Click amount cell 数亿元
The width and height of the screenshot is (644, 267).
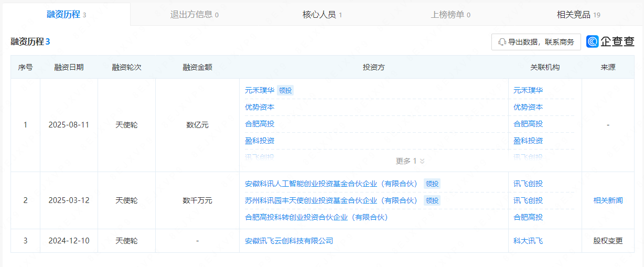click(197, 125)
